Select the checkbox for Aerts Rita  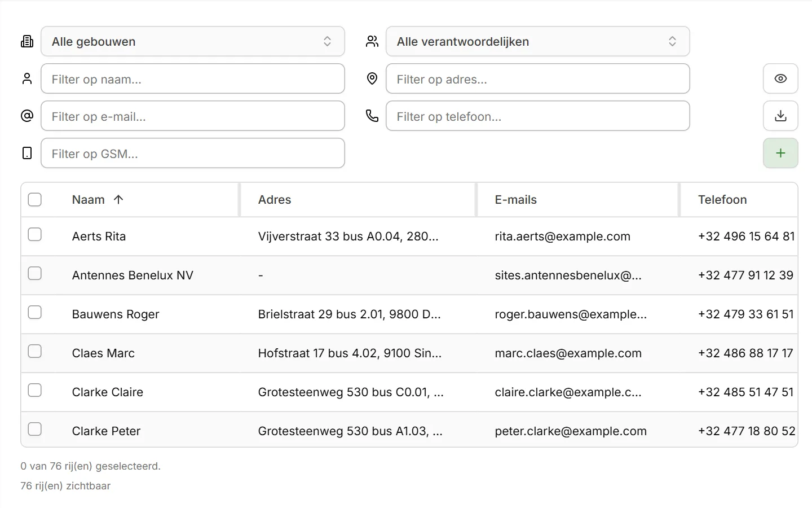click(35, 234)
